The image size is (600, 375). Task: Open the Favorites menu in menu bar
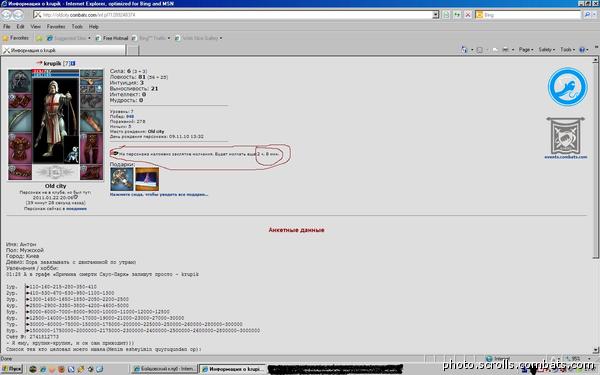[x=56, y=26]
